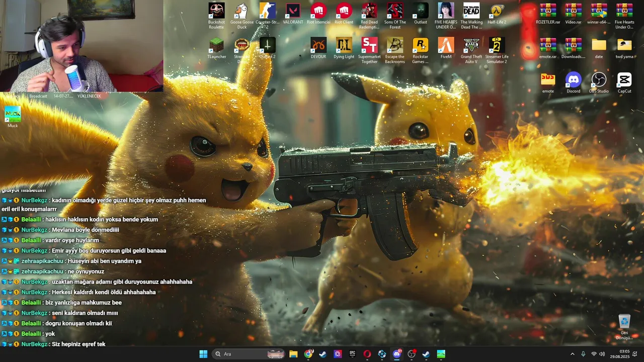Click the streamer webcam overlay

[82, 46]
